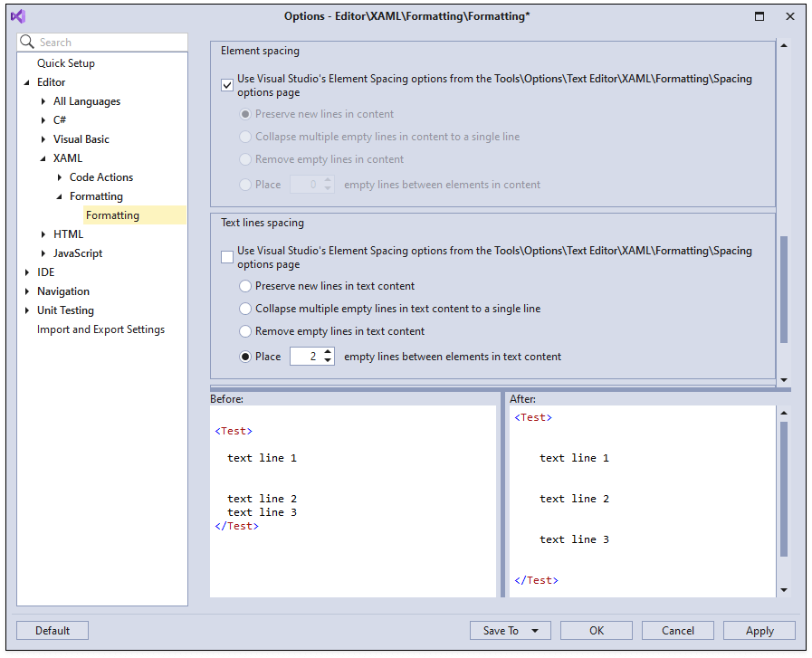This screenshot has height=658, width=812.
Task: Select Code Actions under XAML
Action: click(x=101, y=176)
